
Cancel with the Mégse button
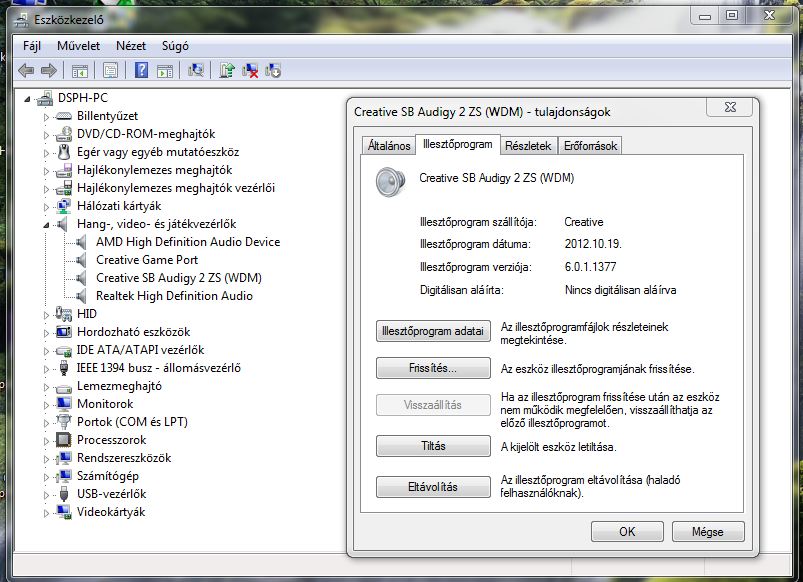point(708,531)
